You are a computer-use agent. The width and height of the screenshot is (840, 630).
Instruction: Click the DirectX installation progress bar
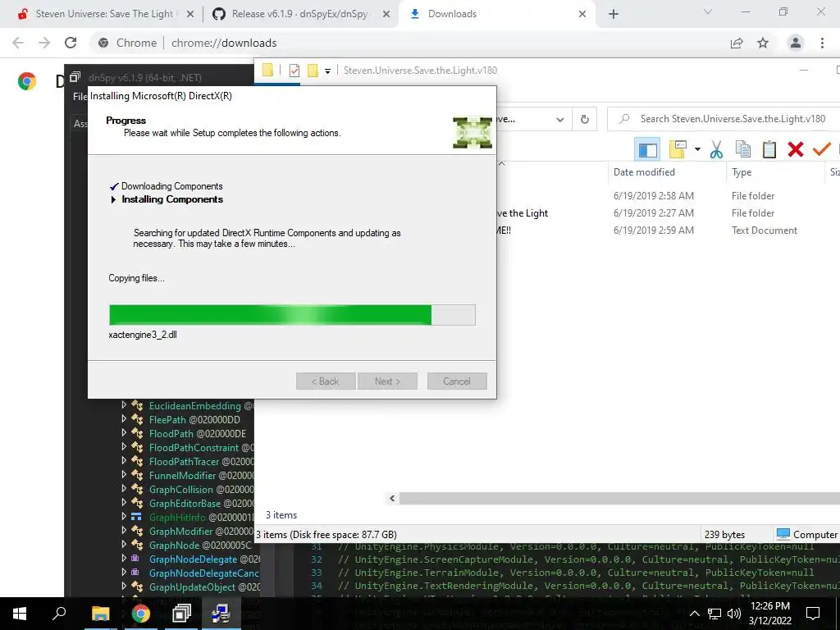[x=292, y=315]
